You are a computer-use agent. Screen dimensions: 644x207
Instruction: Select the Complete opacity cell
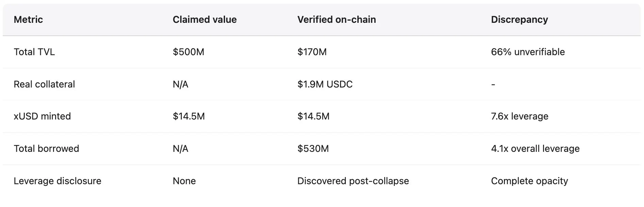click(x=529, y=181)
